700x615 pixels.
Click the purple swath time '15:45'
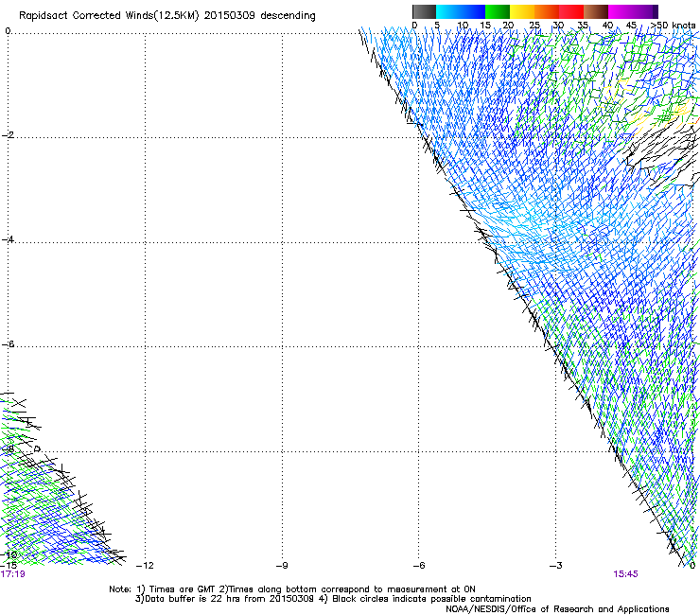[625, 574]
